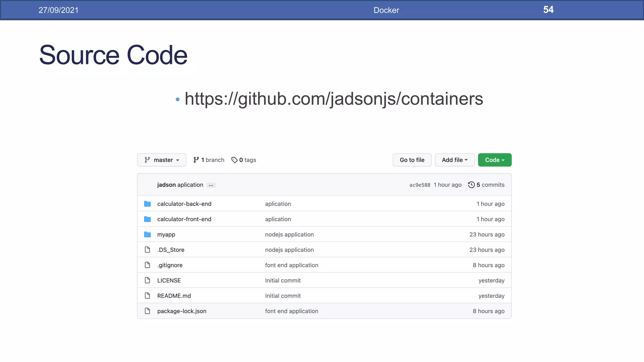Open the package-lock.json file
Viewport: 644px width, 362px height.
[182, 311]
